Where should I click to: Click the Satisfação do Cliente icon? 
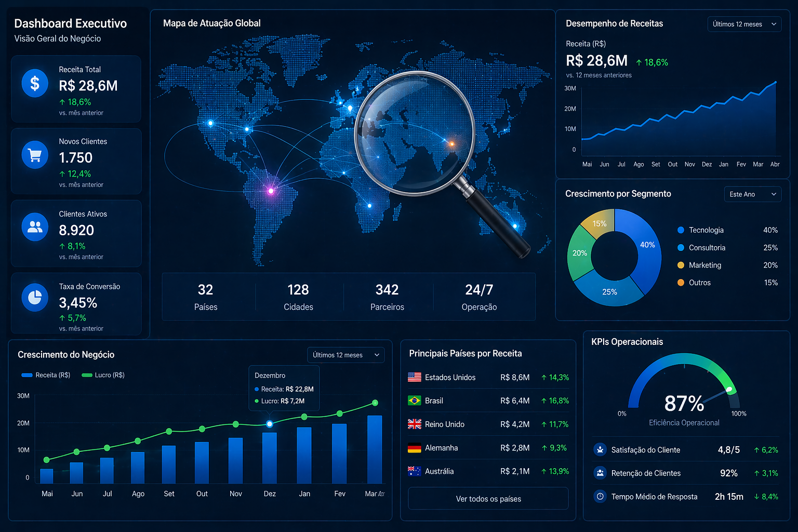pos(600,450)
